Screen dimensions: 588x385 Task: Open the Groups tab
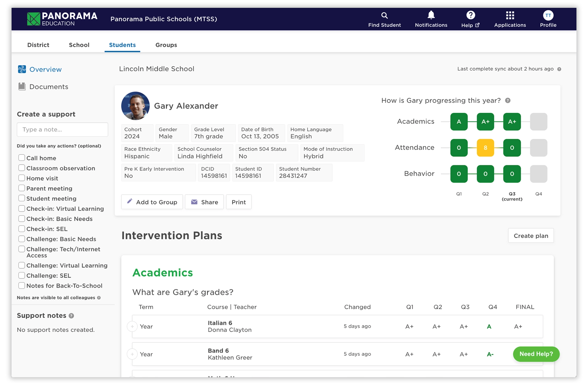pos(166,45)
